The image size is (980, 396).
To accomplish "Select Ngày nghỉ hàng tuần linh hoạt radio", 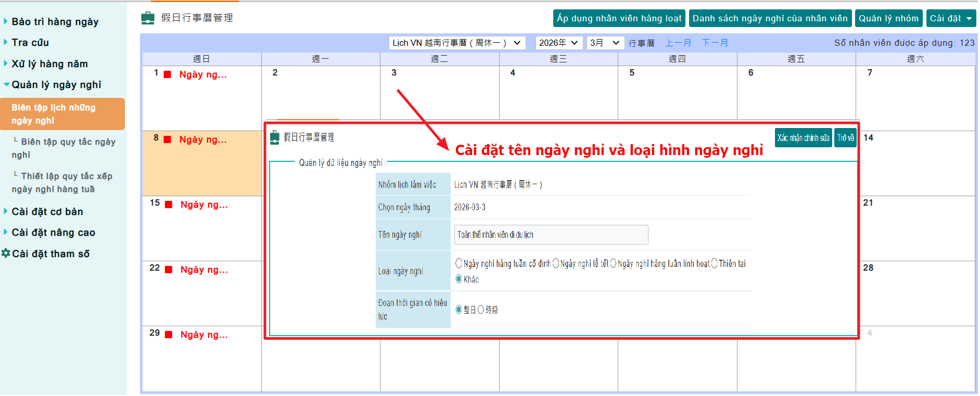I will [613, 263].
